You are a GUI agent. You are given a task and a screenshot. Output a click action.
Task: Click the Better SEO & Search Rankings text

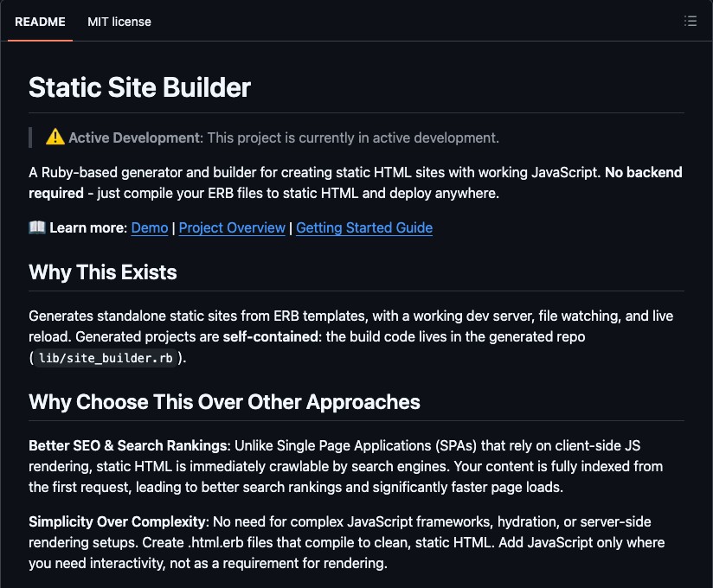pyautogui.click(x=128, y=446)
